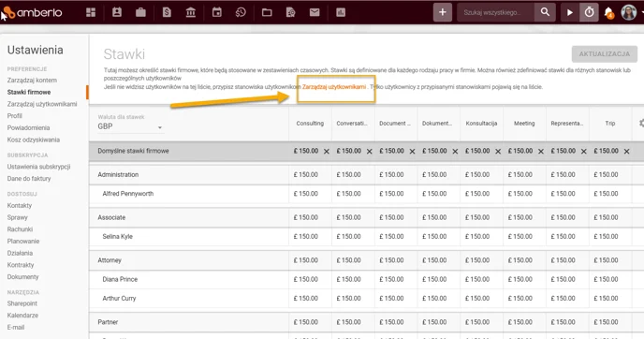Open Kalendarze tool settings

(x=22, y=316)
